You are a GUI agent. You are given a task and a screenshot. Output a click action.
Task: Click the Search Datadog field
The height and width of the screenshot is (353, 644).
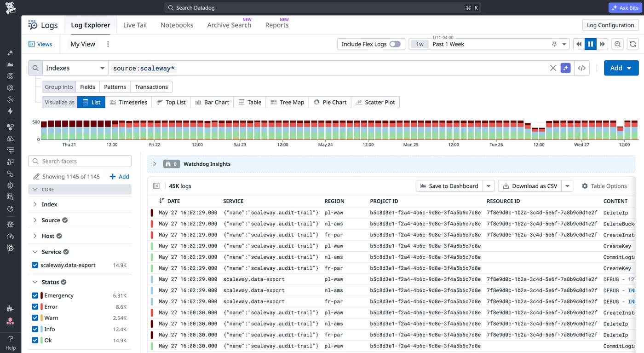[323, 8]
